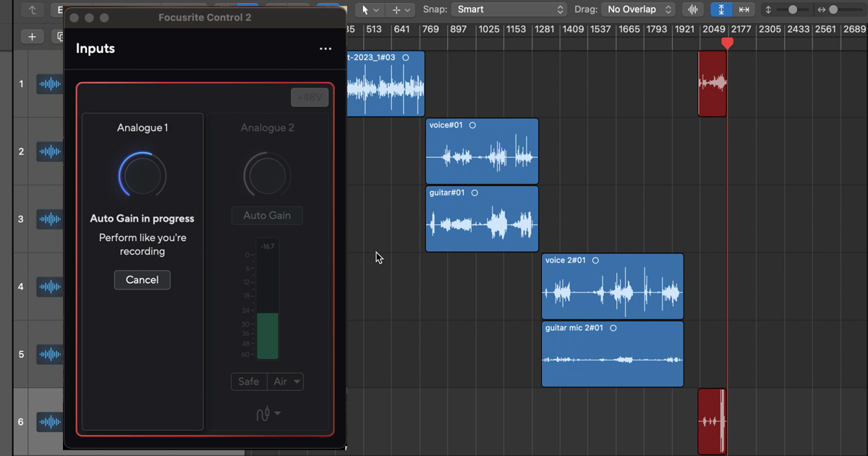Viewport: 868px width, 456px height.
Task: Select the blue 2023_1#03 audio region on track 1
Action: [385, 84]
